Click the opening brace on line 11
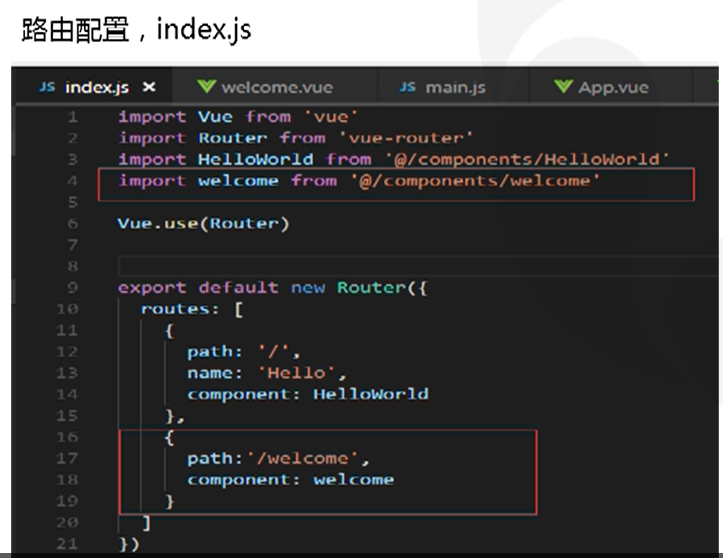 [x=169, y=331]
